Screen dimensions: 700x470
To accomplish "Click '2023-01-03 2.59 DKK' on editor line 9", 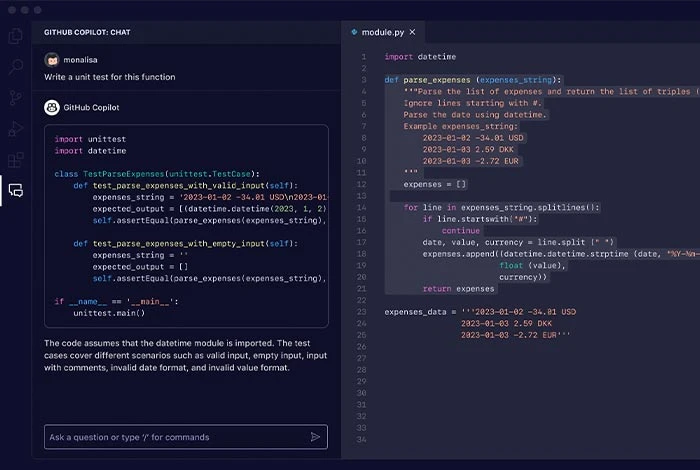I will (468, 150).
